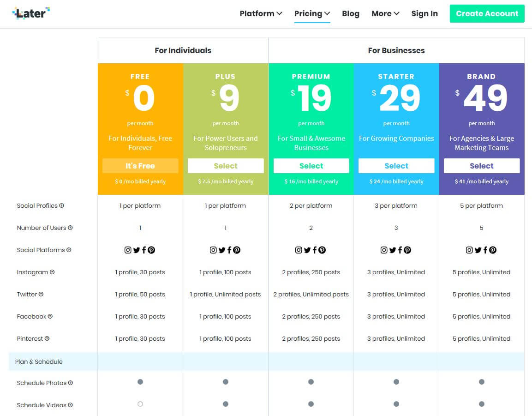The width and height of the screenshot is (532, 416).
Task: Open the Number of Users help icon
Action: [70, 228]
